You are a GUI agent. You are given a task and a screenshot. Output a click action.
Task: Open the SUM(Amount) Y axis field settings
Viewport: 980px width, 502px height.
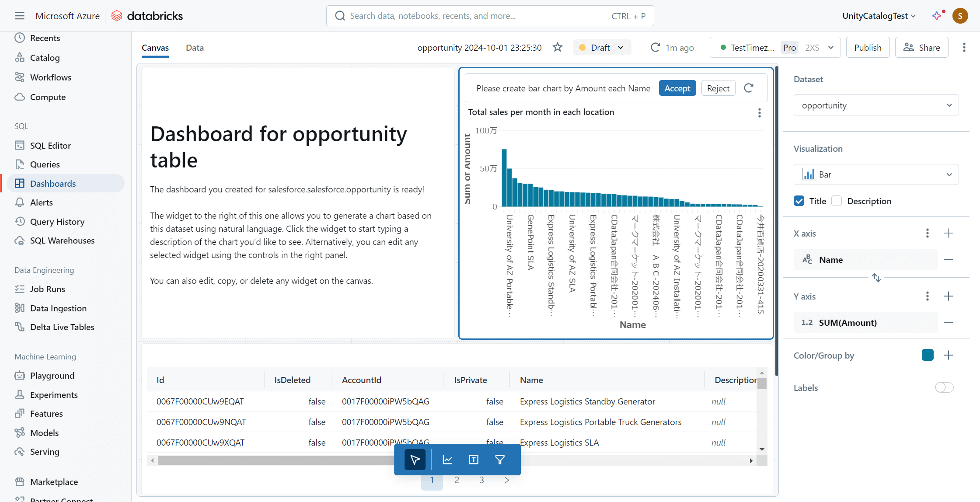(x=865, y=323)
